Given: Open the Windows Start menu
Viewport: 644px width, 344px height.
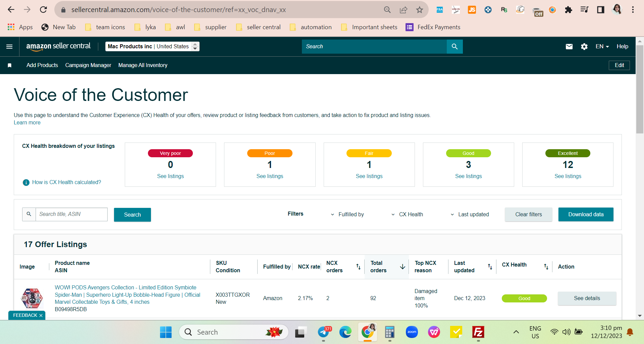Looking at the screenshot, I should 166,332.
